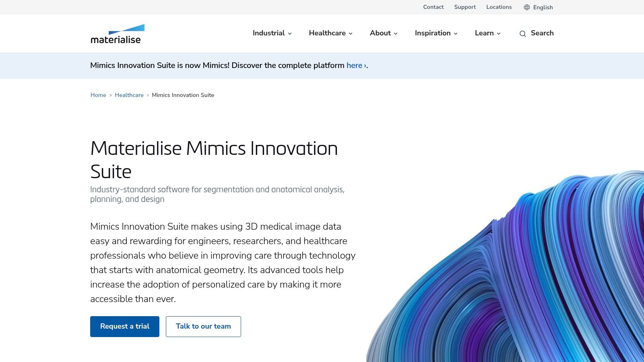Open the English language selector

point(539,7)
